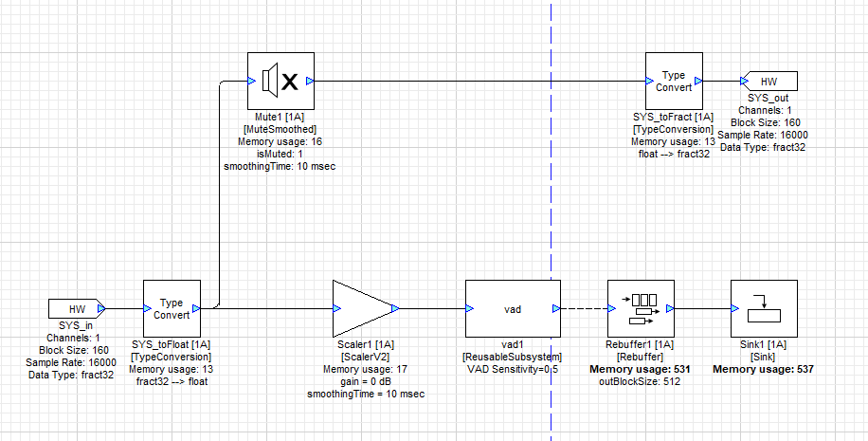
Task: Click the Sink1 input pin arrow
Action: point(735,308)
